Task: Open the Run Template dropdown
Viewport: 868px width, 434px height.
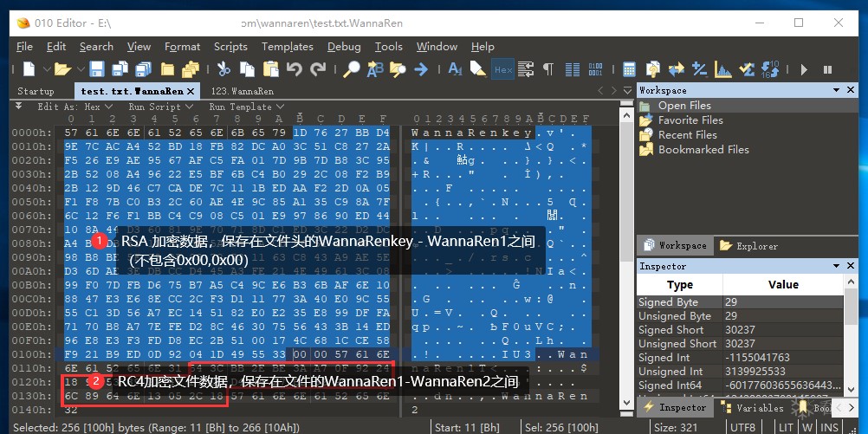Action: (x=246, y=107)
